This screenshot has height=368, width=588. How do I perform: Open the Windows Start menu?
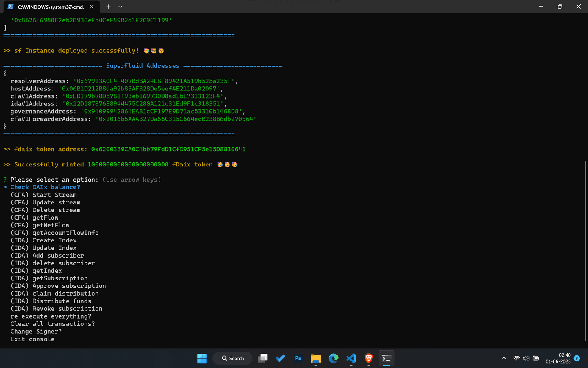202,359
